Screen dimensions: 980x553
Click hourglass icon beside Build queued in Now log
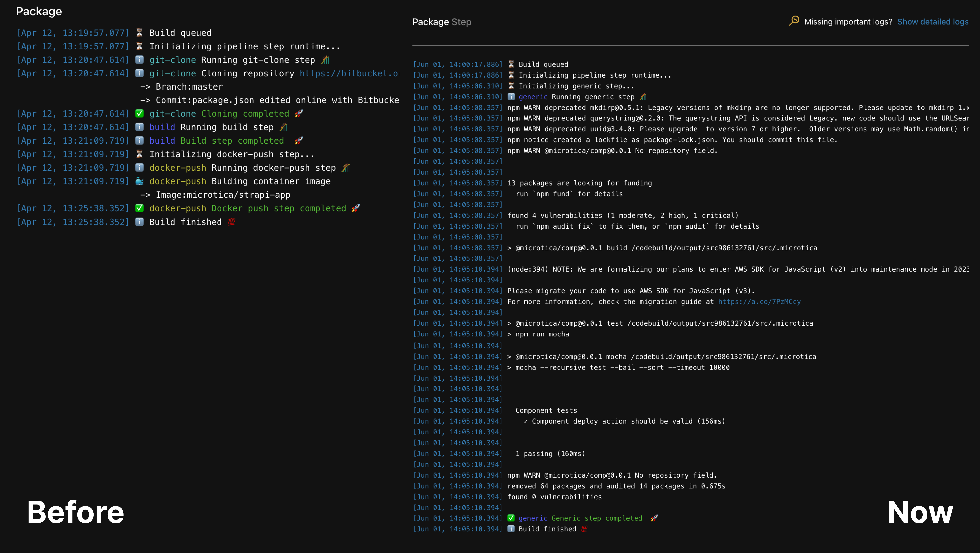click(x=511, y=64)
